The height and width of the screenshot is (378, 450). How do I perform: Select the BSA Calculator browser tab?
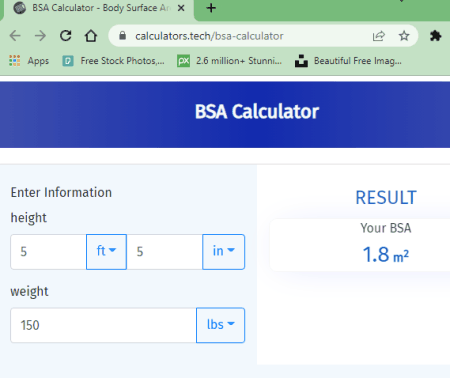[99, 8]
